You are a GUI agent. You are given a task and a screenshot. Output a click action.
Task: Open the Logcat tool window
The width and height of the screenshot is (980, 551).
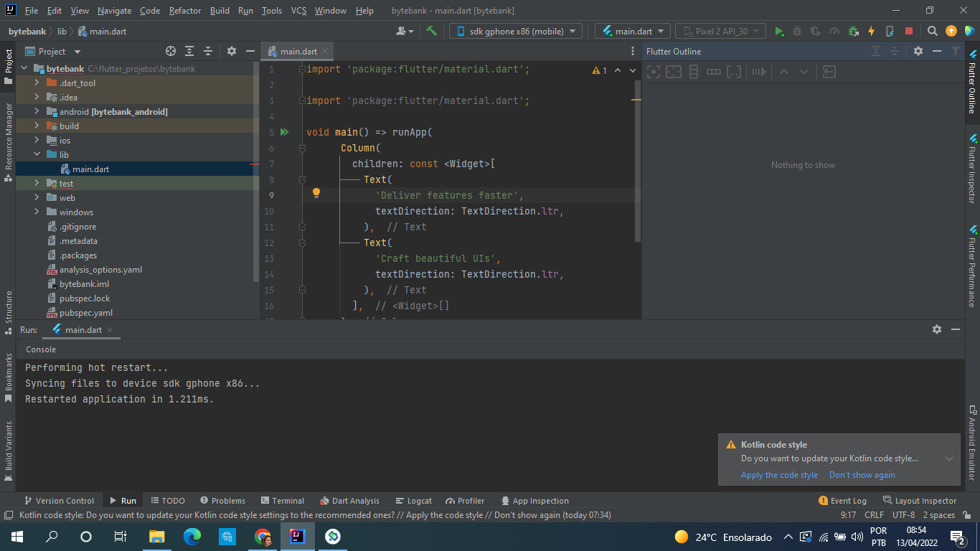coord(413,501)
